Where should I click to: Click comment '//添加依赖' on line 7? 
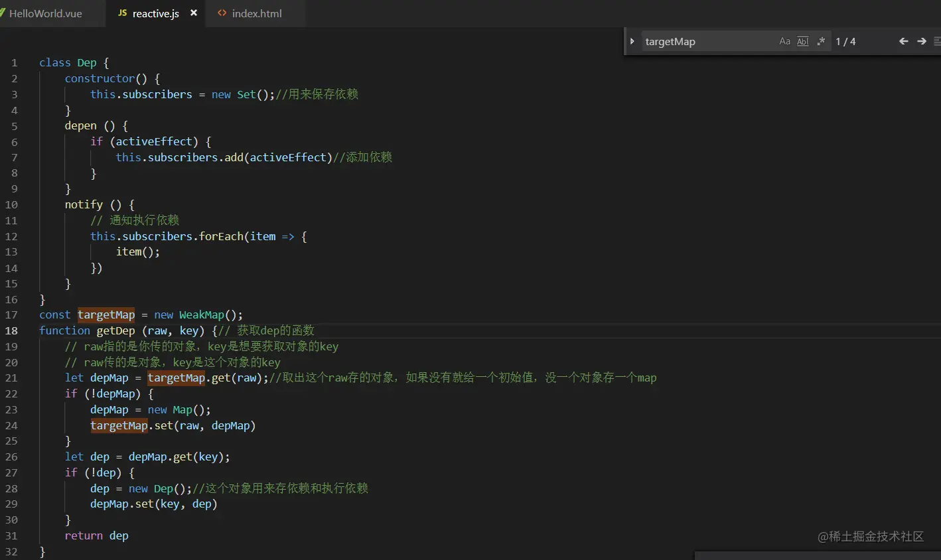tap(362, 157)
